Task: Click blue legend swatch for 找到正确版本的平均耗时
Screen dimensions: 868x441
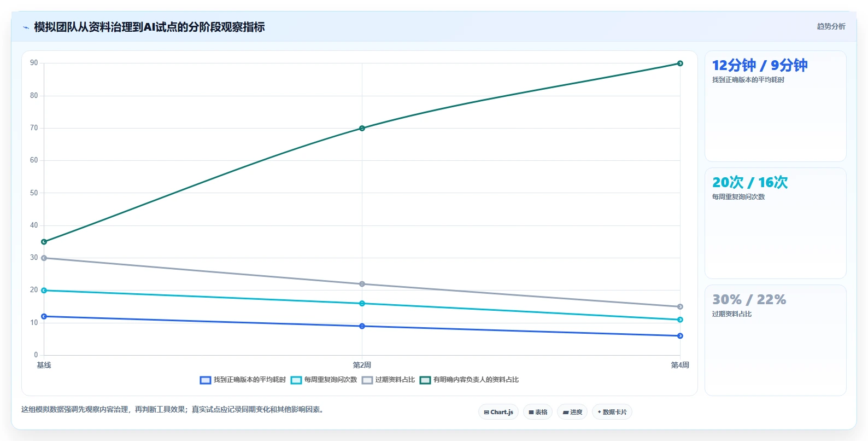Action: tap(206, 380)
